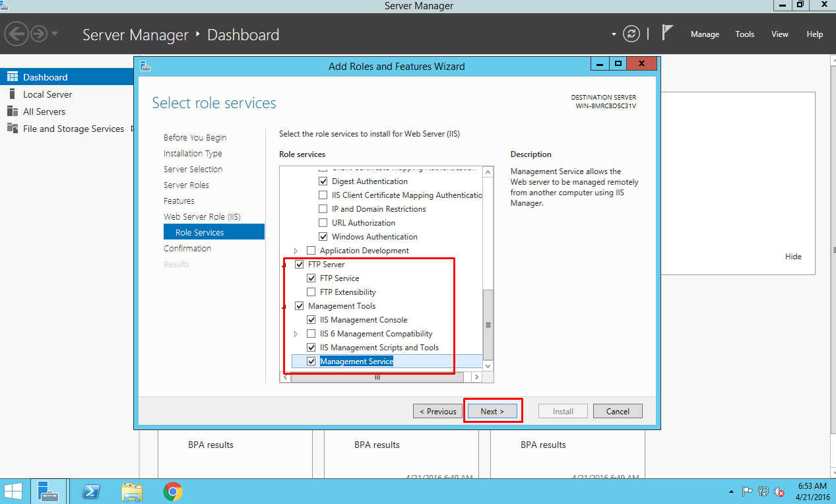Enable IP and Domain Restrictions
The width and height of the screenshot is (836, 504).
click(323, 209)
